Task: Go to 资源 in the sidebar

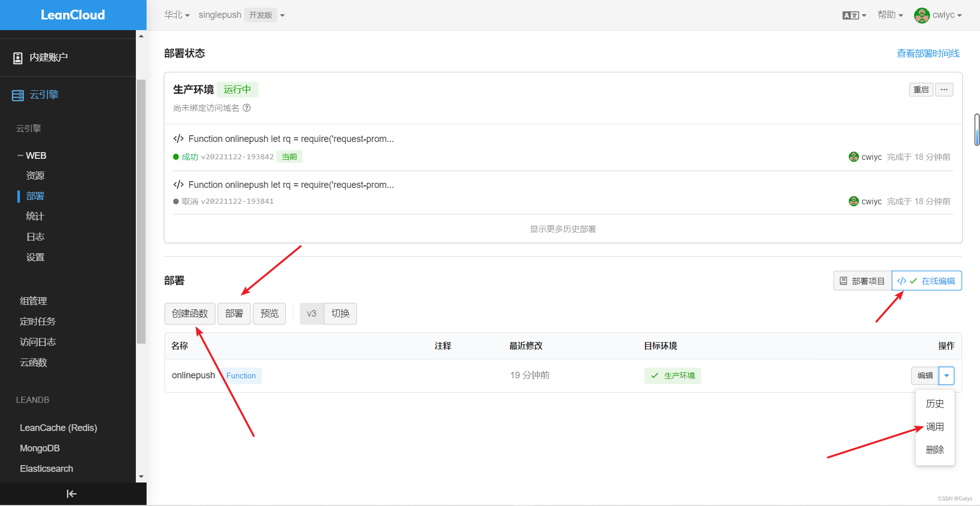Action: 35,176
